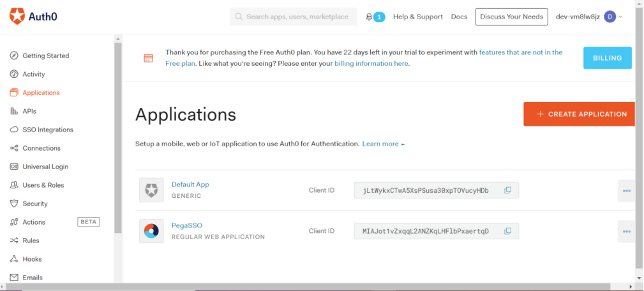Click the Getting Started compass icon
This screenshot has width=644, height=291.
[x=15, y=56]
